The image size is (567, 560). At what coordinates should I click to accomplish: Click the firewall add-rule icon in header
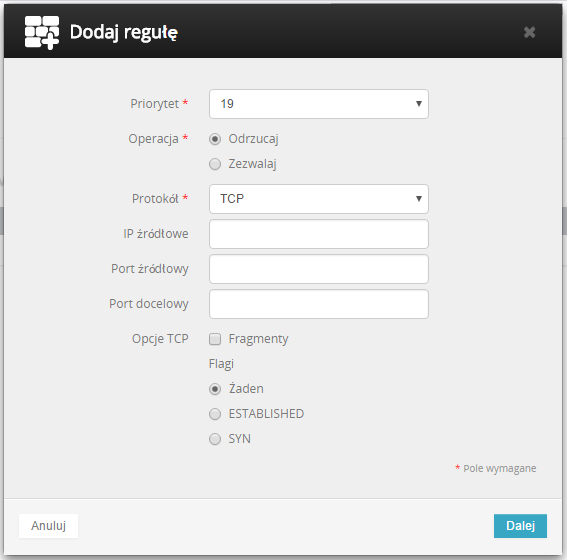tap(42, 33)
